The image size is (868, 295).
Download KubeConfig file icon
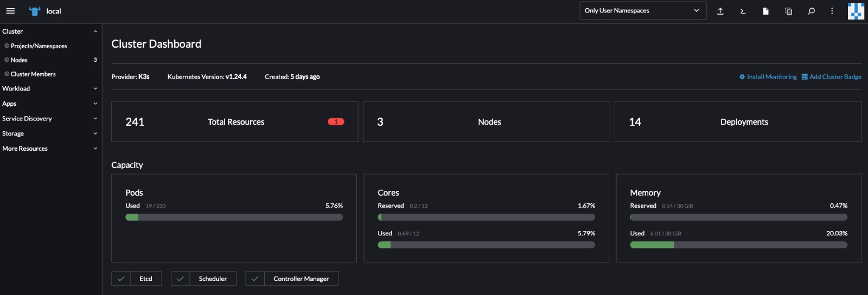tap(765, 11)
